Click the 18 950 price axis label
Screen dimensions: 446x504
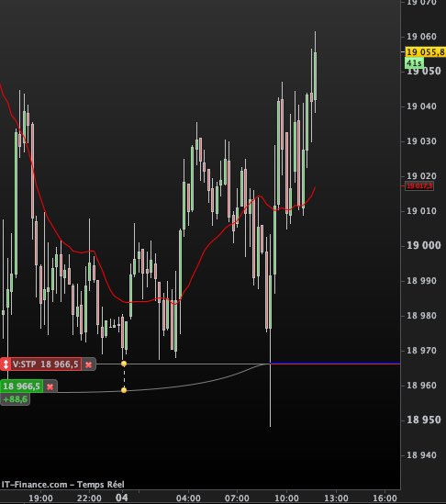pyautogui.click(x=423, y=420)
